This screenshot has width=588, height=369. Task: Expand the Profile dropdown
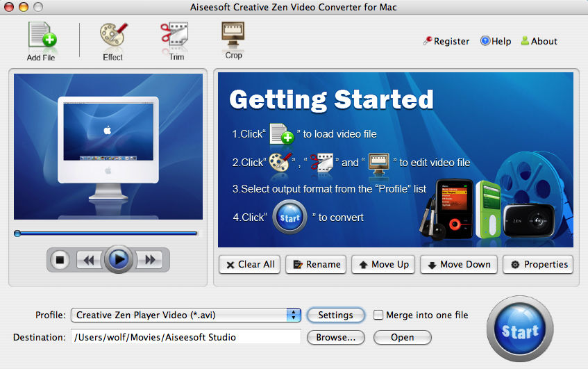(294, 315)
